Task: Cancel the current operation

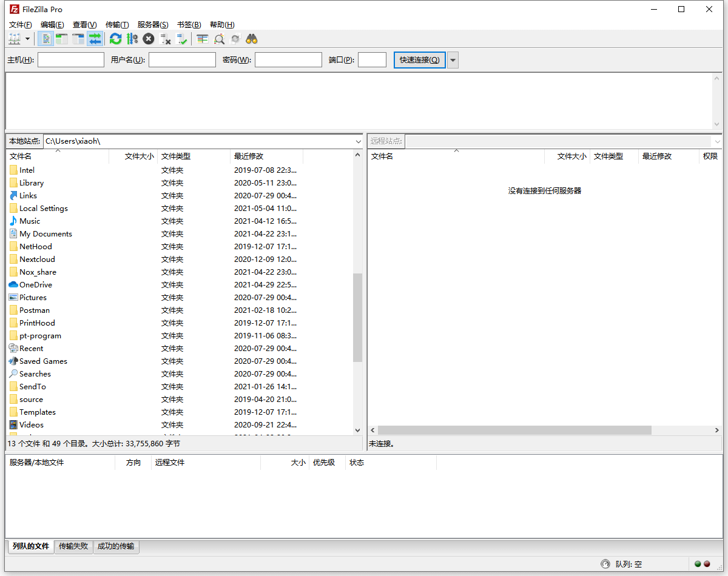Action: (x=148, y=38)
